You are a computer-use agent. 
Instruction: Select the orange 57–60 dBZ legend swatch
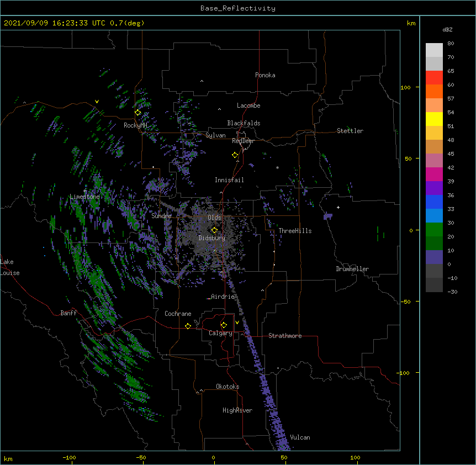point(434,91)
